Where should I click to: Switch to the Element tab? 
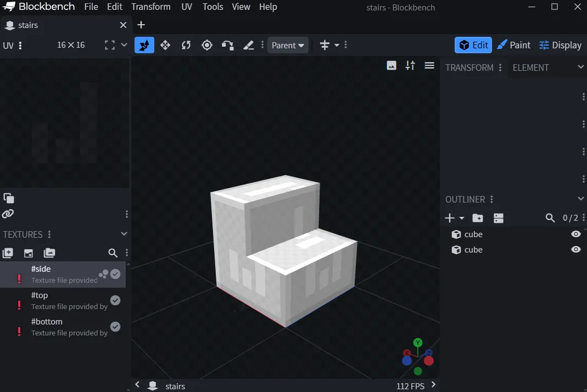coord(530,68)
